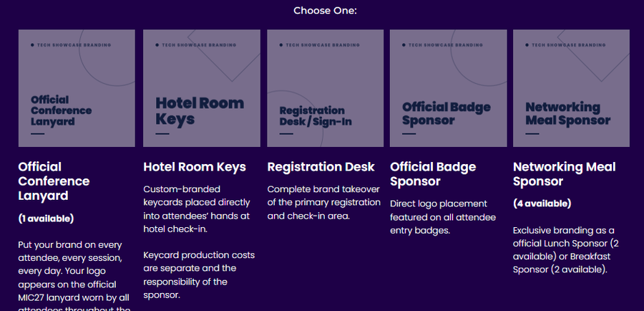Click the Tech Showcase Branding tag on lanyard card
The height and width of the screenshot is (311, 644).
click(71, 45)
